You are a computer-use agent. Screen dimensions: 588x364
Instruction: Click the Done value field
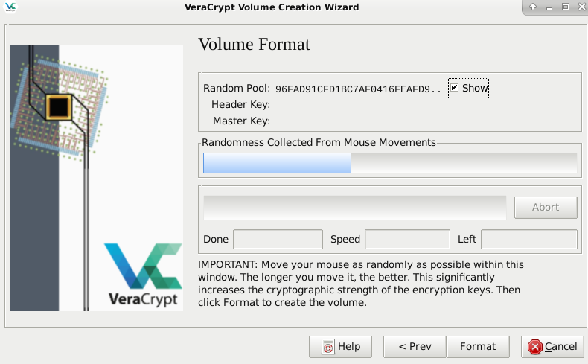click(x=278, y=239)
